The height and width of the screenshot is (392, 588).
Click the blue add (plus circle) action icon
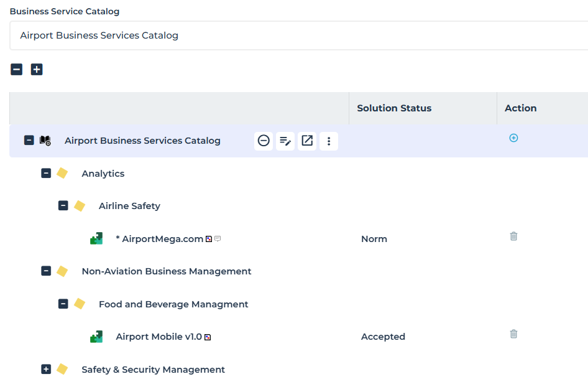click(x=513, y=138)
